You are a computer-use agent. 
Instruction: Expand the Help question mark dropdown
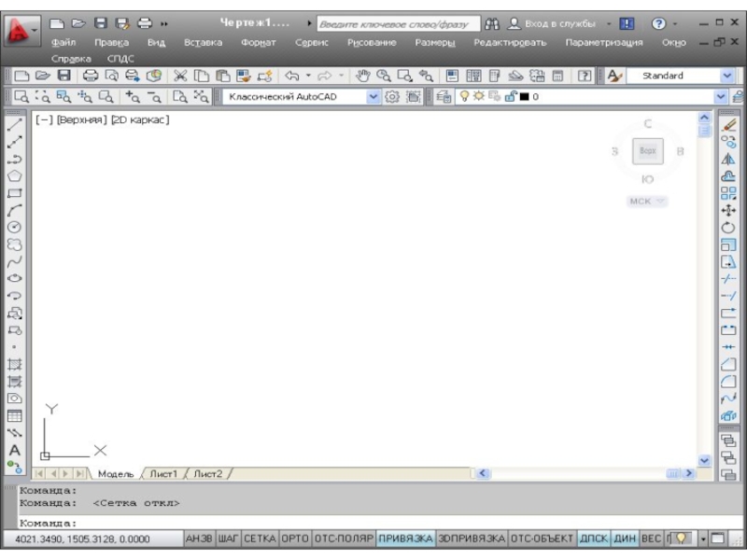pos(675,23)
